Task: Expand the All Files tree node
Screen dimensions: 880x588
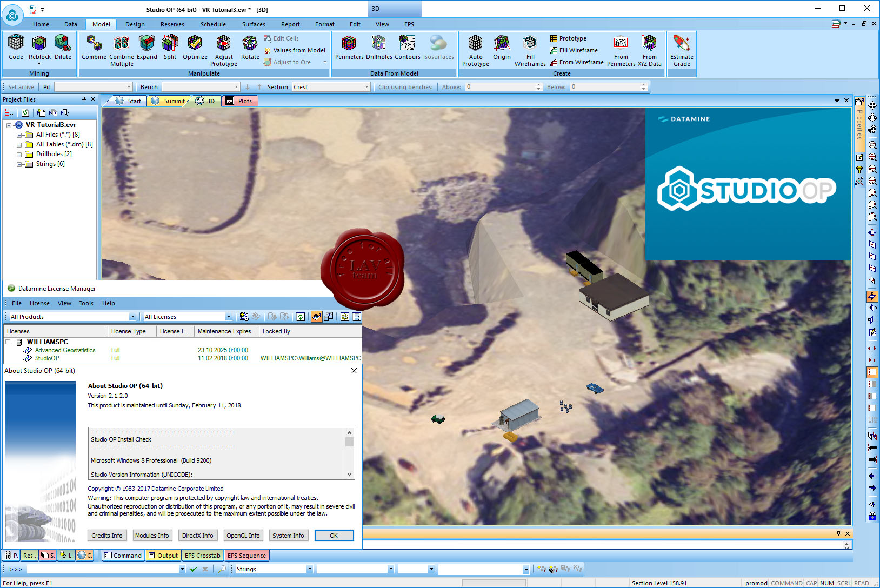Action: 19,135
